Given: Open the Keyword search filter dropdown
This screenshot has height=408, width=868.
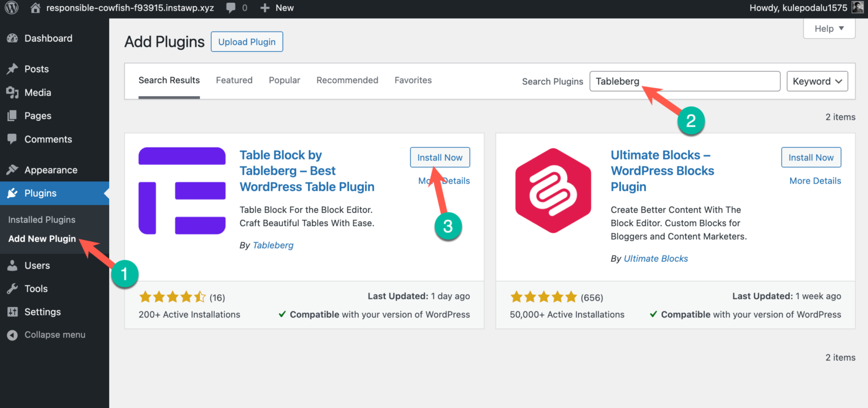Looking at the screenshot, I should 817,81.
